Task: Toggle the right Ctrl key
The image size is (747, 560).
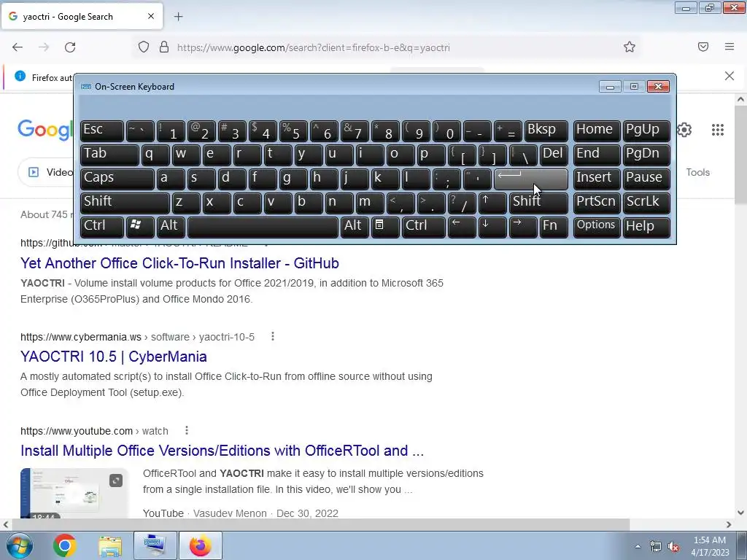Action: point(424,227)
